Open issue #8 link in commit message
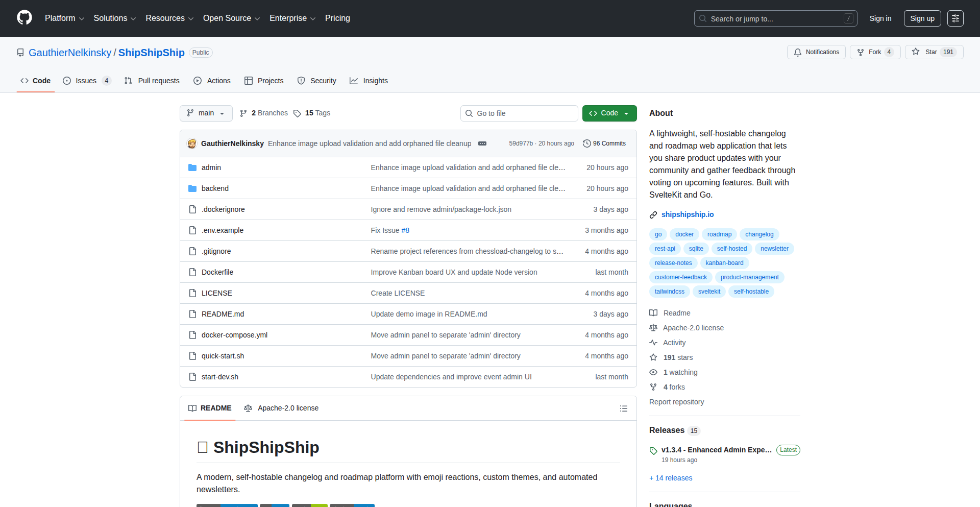 coord(405,230)
